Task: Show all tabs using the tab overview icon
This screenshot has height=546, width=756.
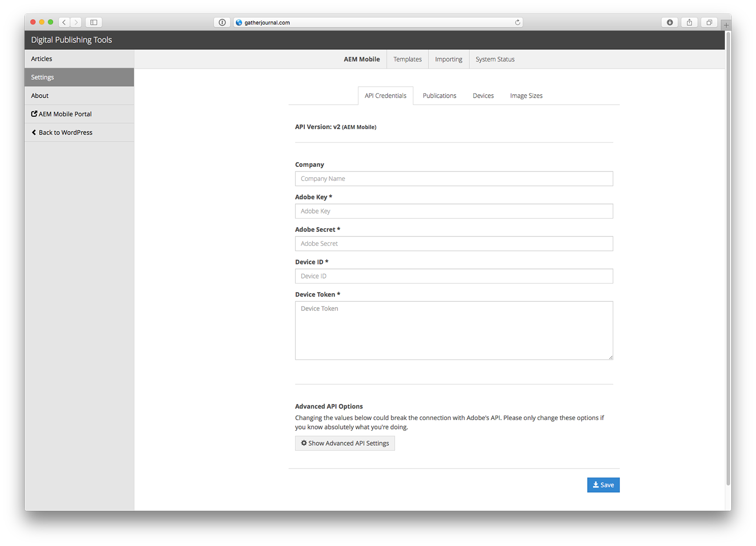Action: coord(709,22)
